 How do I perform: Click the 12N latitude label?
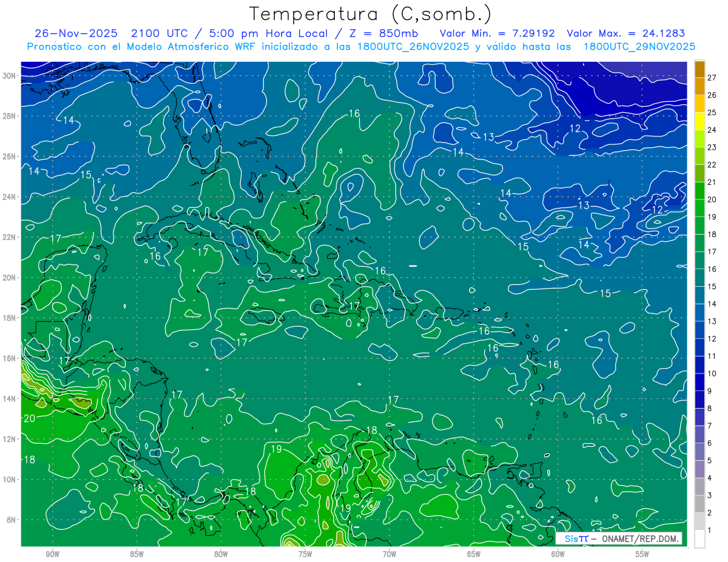10,439
